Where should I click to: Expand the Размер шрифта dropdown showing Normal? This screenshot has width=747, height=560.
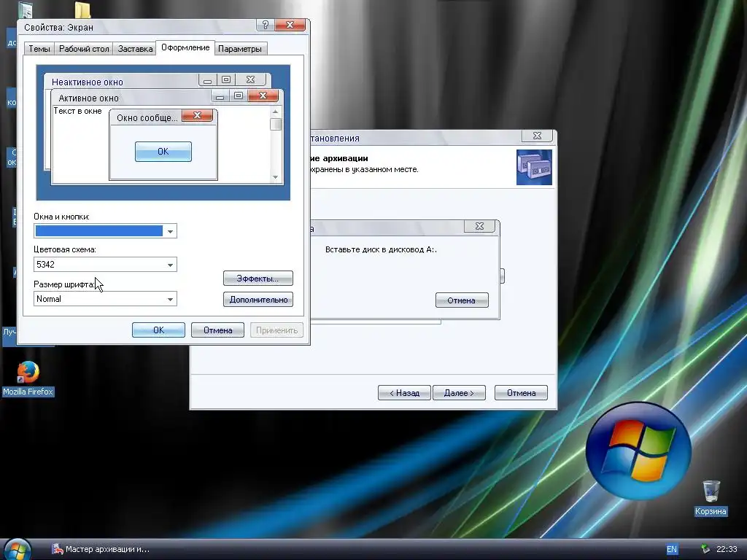pos(170,299)
